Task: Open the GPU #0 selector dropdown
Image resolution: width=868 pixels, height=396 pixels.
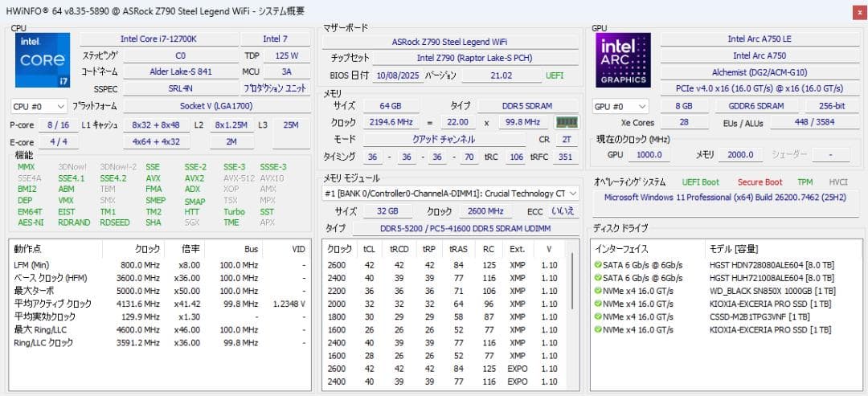Action: [x=620, y=106]
